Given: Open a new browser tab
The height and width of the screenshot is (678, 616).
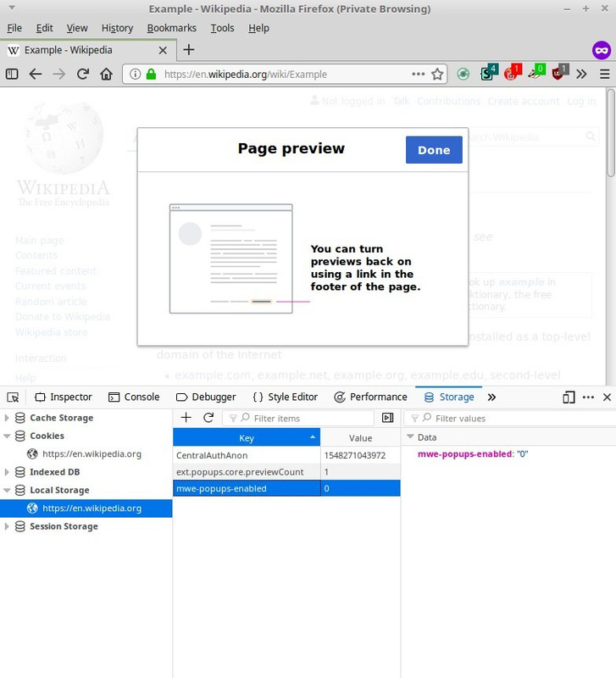Looking at the screenshot, I should [188, 50].
